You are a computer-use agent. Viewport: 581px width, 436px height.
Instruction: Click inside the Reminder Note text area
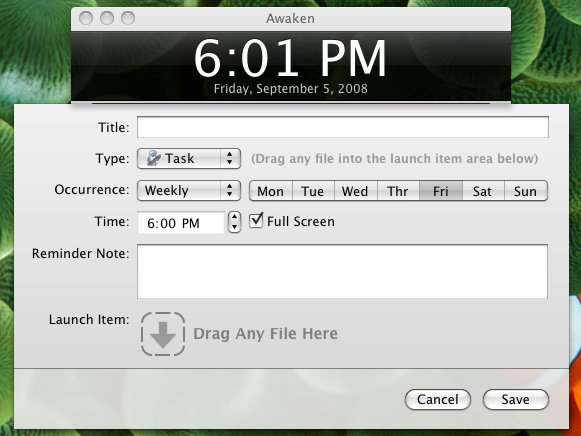point(342,271)
